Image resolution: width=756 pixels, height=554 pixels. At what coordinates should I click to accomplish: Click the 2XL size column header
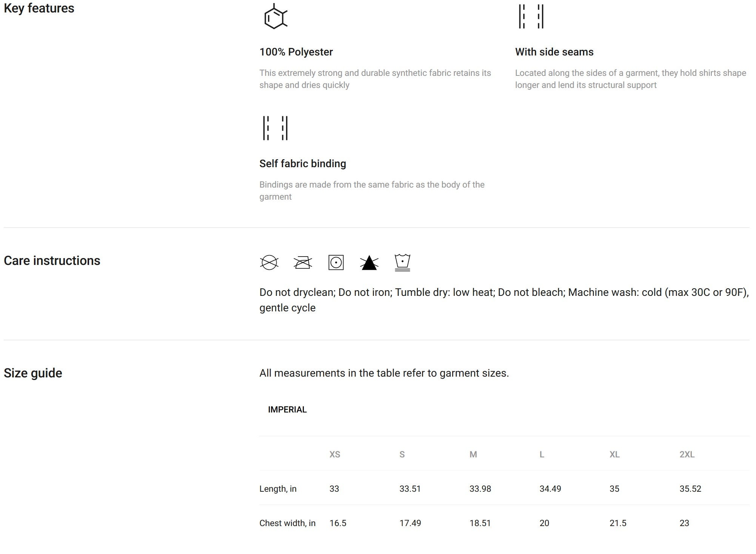[687, 454]
